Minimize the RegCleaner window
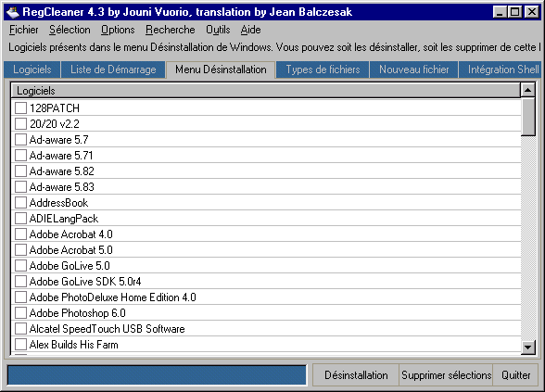The width and height of the screenshot is (545, 392). click(x=500, y=12)
